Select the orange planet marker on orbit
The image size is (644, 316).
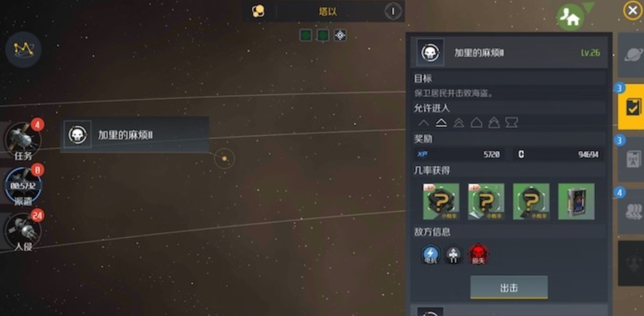(x=225, y=158)
